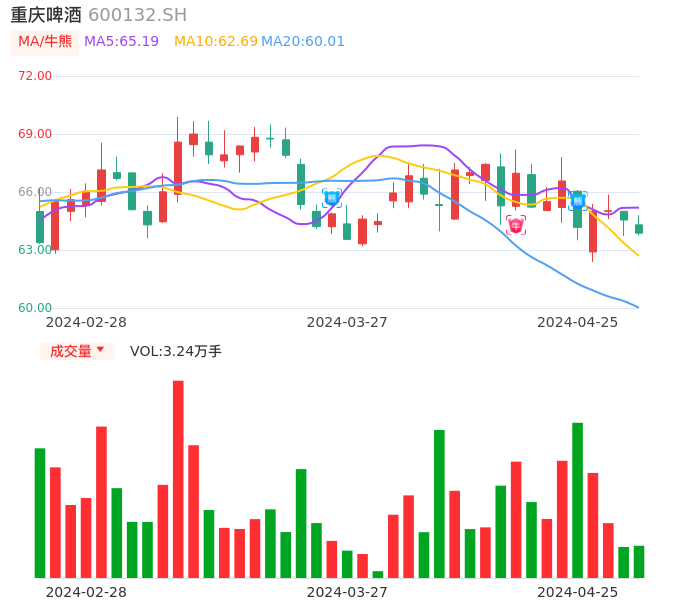Open the 成交量 indicator dropdown
Screen dimensions: 686x606
[x=77, y=351]
